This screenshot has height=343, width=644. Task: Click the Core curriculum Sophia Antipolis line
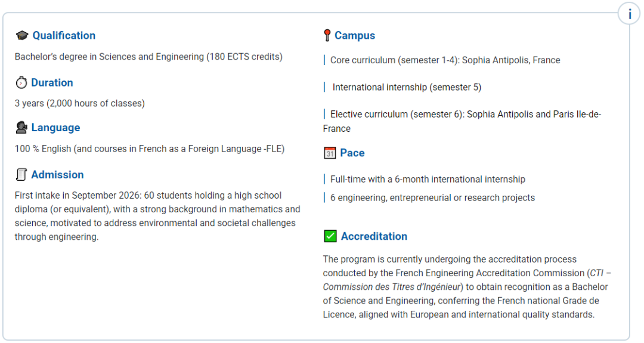pyautogui.click(x=445, y=60)
